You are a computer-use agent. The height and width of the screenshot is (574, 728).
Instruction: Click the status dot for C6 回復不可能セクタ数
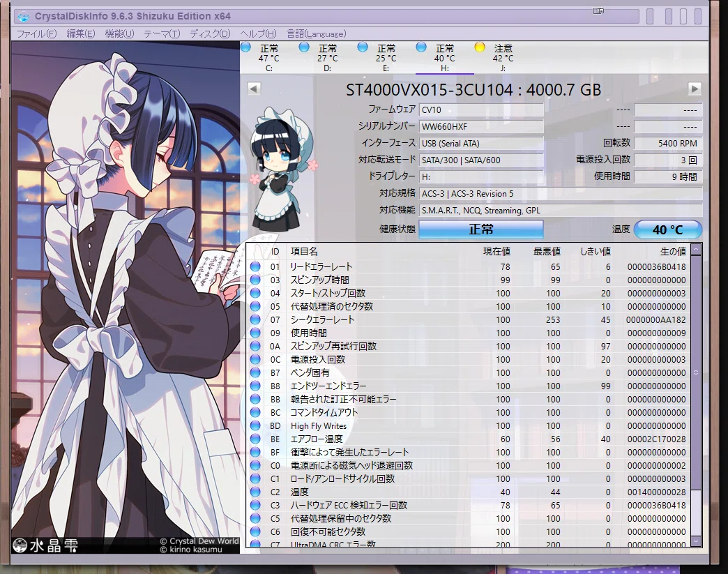255,531
